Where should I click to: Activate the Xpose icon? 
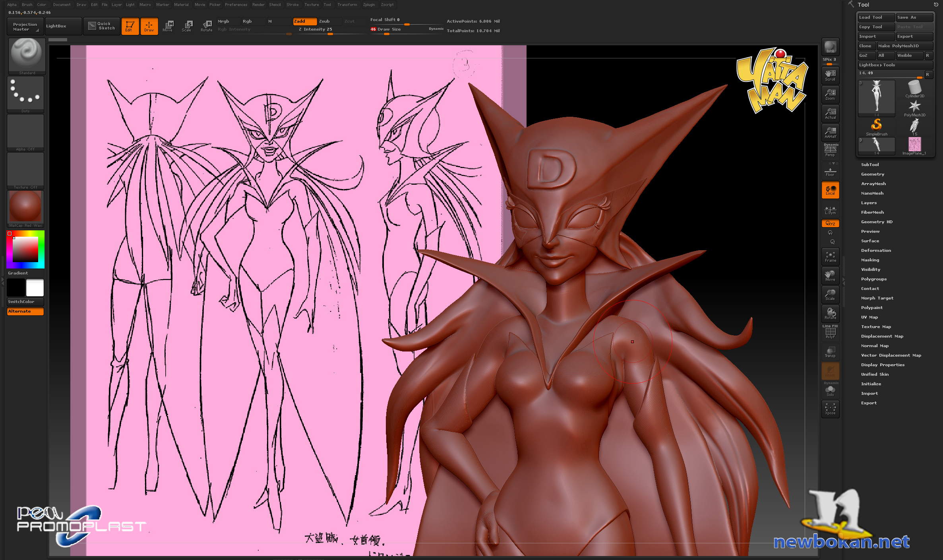[x=830, y=409]
